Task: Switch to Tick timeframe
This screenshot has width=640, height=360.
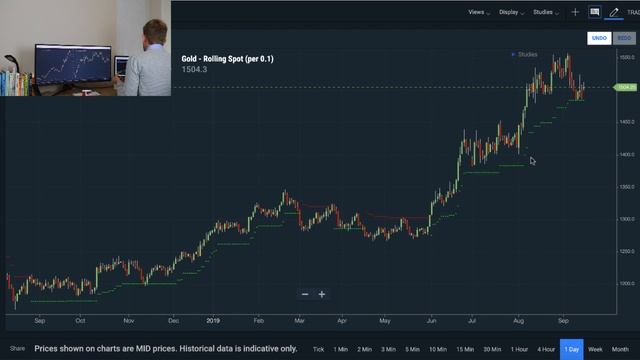Action: [318, 349]
